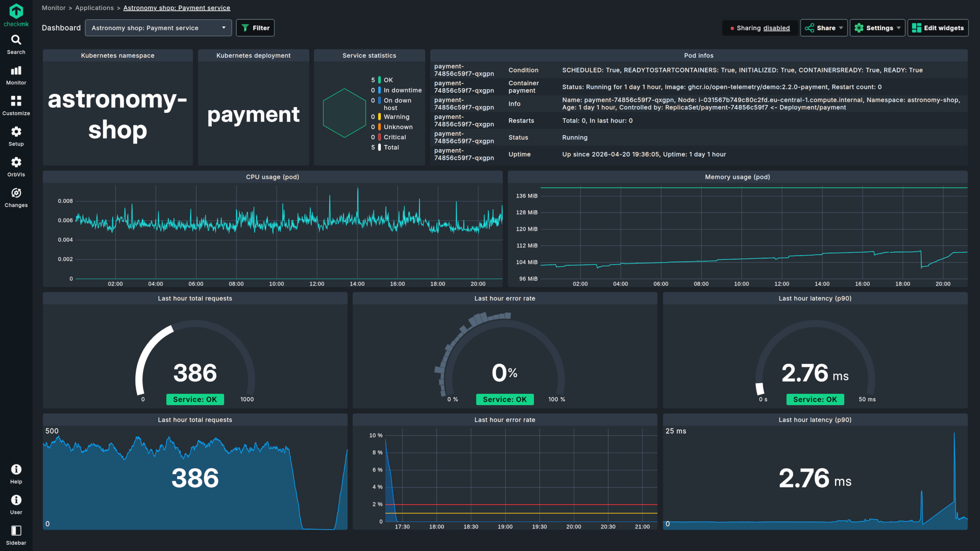Click the Sharing disabled status link

click(x=776, y=28)
